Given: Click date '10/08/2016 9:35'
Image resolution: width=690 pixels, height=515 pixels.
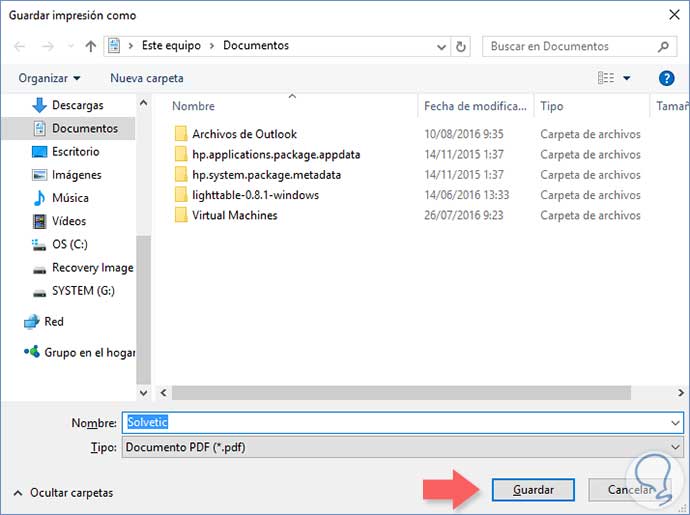Looking at the screenshot, I should click(464, 134).
